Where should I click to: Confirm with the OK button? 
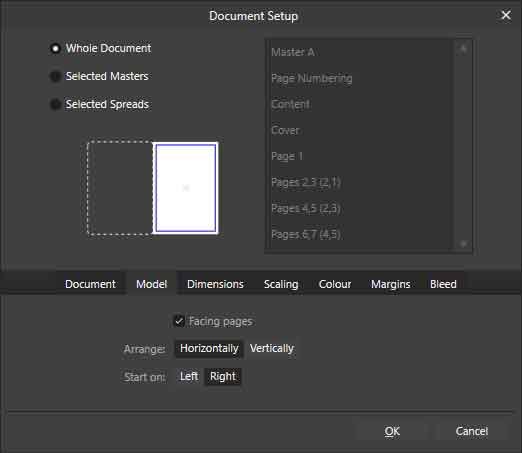(392, 431)
